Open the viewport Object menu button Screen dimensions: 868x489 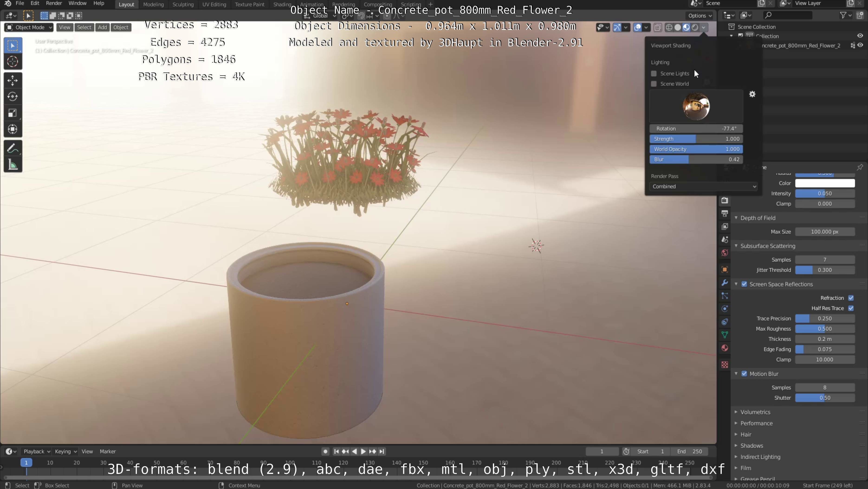121,28
